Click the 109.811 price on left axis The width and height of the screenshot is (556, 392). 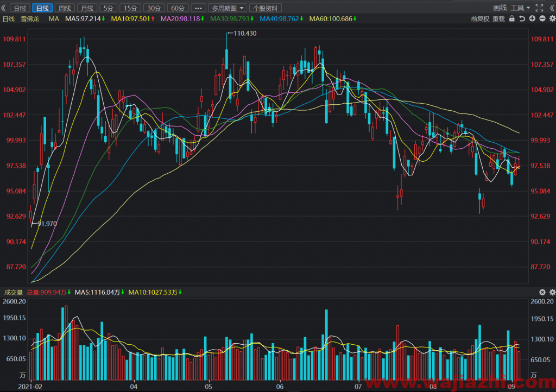coord(15,39)
